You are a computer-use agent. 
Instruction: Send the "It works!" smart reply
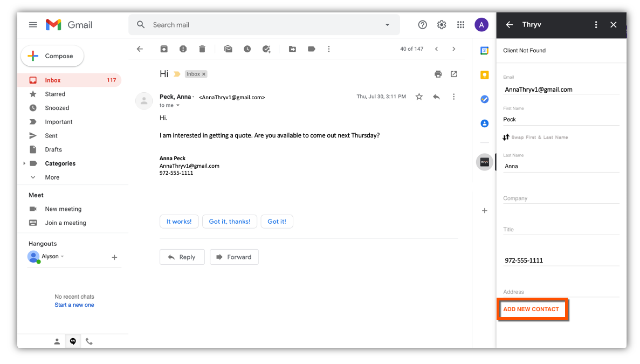179,222
